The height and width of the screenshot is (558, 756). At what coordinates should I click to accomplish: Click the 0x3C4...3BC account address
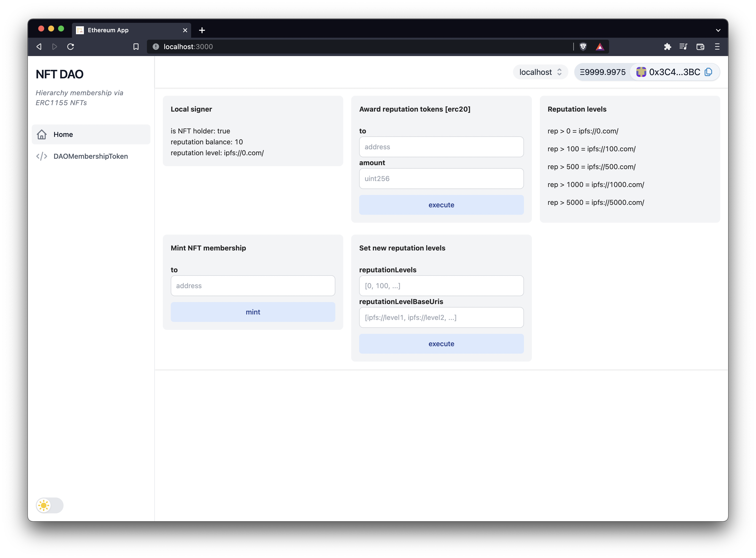click(675, 72)
